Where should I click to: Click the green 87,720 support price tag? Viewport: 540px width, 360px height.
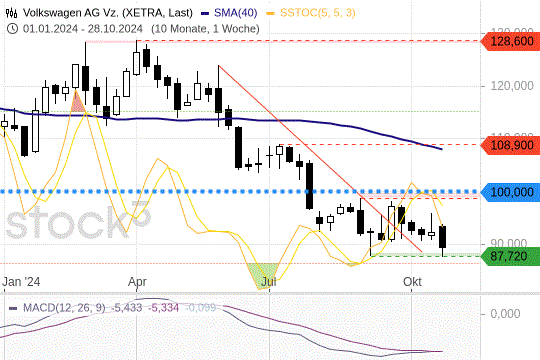(x=510, y=256)
